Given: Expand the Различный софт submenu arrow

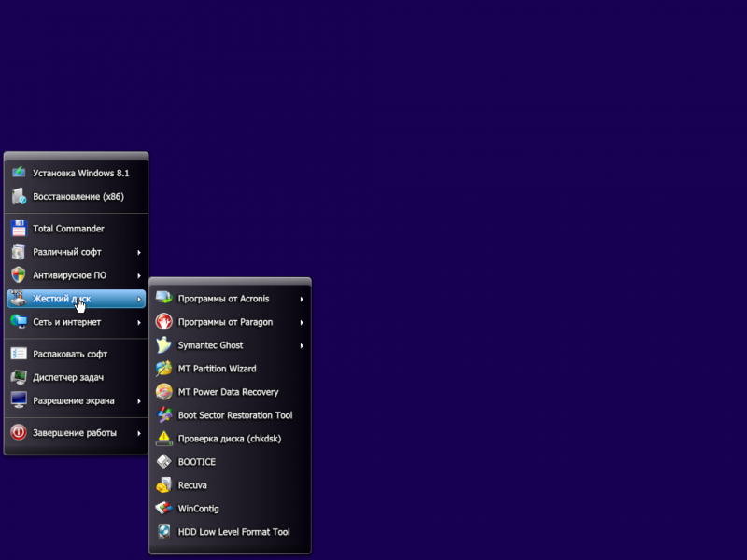Looking at the screenshot, I should (x=139, y=252).
